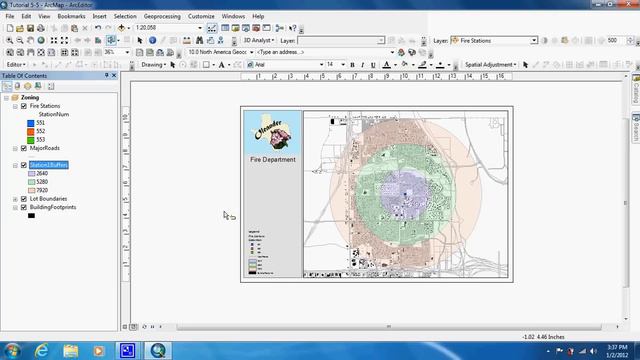
Task: Launch the ModelBuilder window icon
Action: (280, 28)
